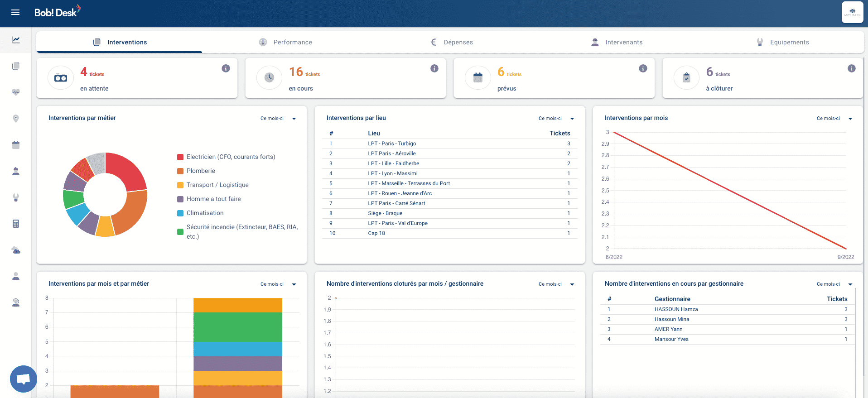The image size is (868, 398).
Task: Open the calculator sidebar icon
Action: pyautogui.click(x=16, y=224)
